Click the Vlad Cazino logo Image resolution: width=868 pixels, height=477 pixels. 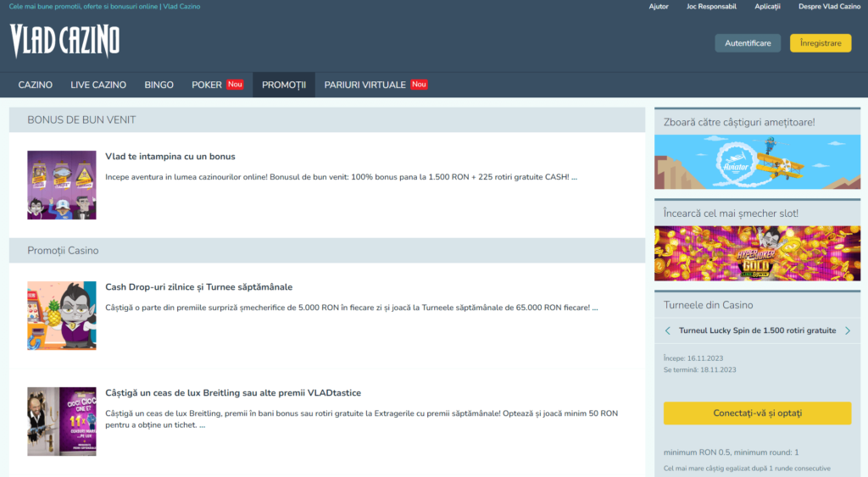tap(64, 41)
